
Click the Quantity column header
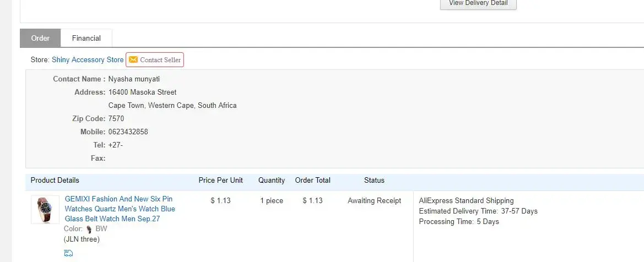(272, 181)
